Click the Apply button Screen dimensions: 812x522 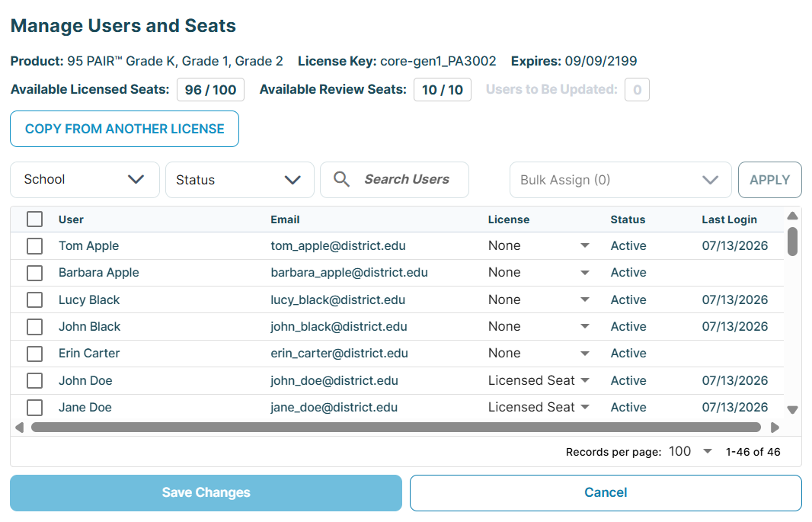coord(769,180)
